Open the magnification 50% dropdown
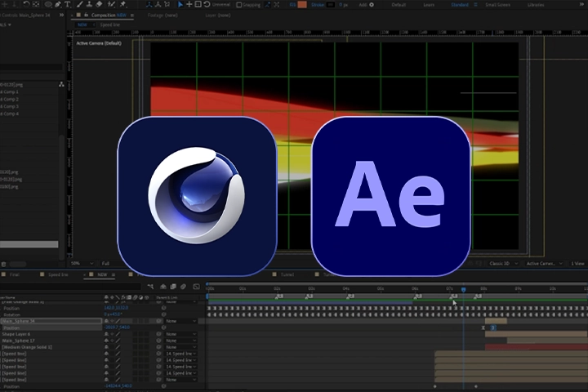The image size is (588, 392). pos(81,264)
